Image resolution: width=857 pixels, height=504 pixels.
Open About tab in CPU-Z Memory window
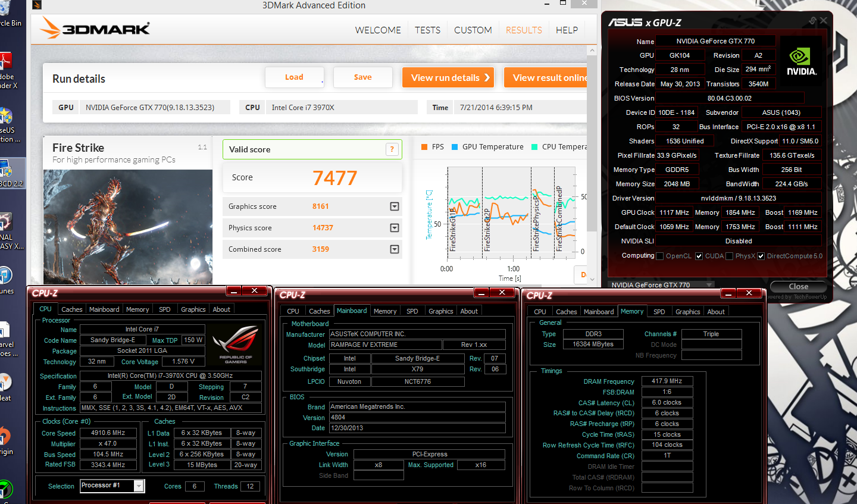point(716,312)
